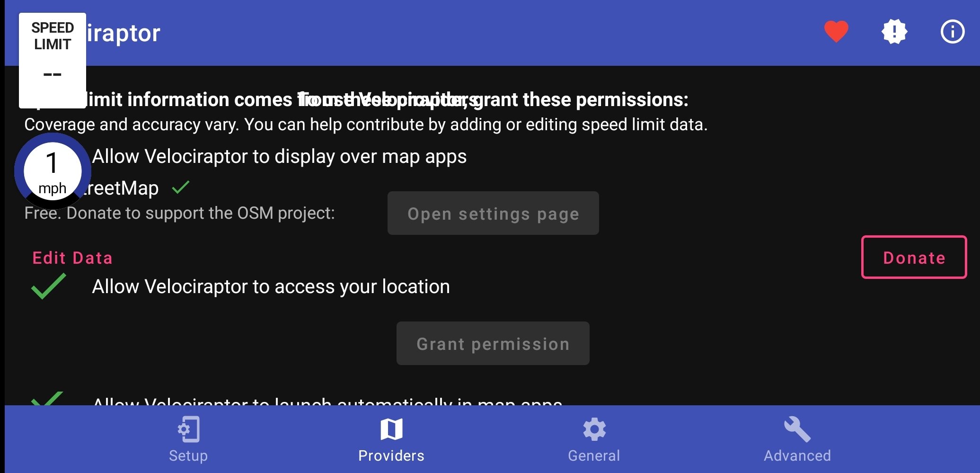980x473 pixels.
Task: Click the Edit Data link
Action: tap(72, 258)
